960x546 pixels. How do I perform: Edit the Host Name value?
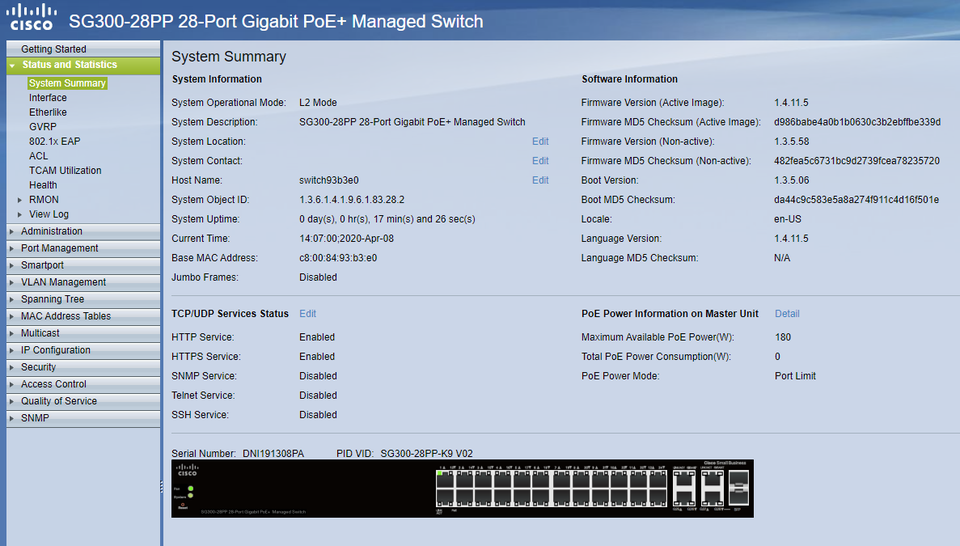click(x=540, y=181)
